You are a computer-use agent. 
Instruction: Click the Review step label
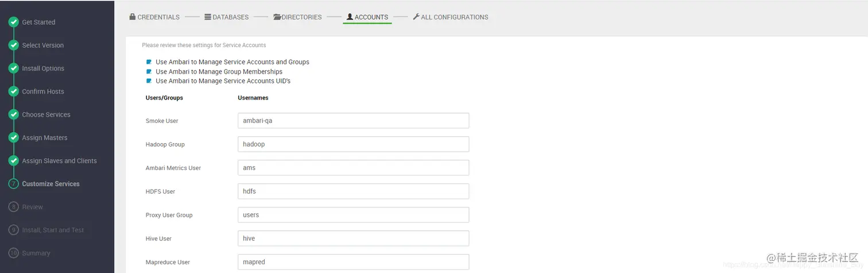(33, 207)
